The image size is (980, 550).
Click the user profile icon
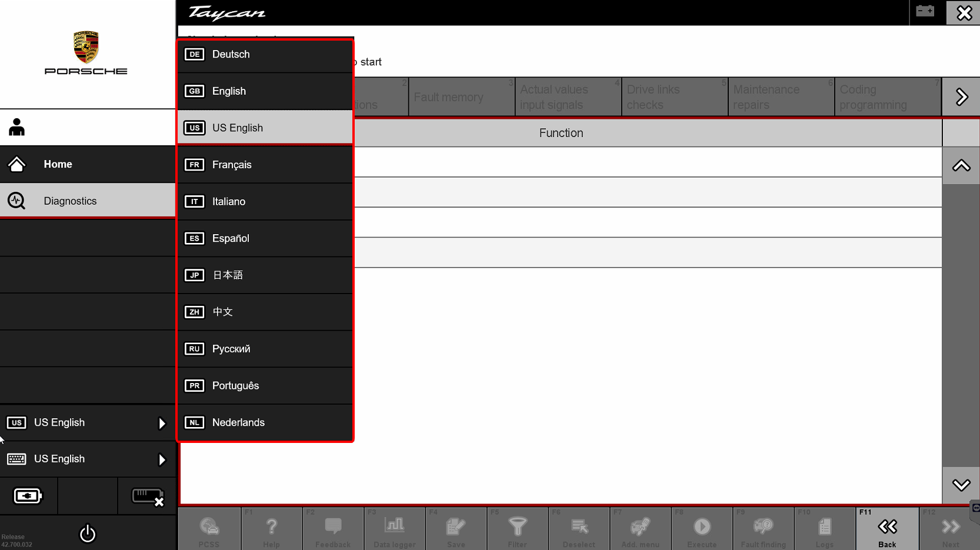(17, 127)
